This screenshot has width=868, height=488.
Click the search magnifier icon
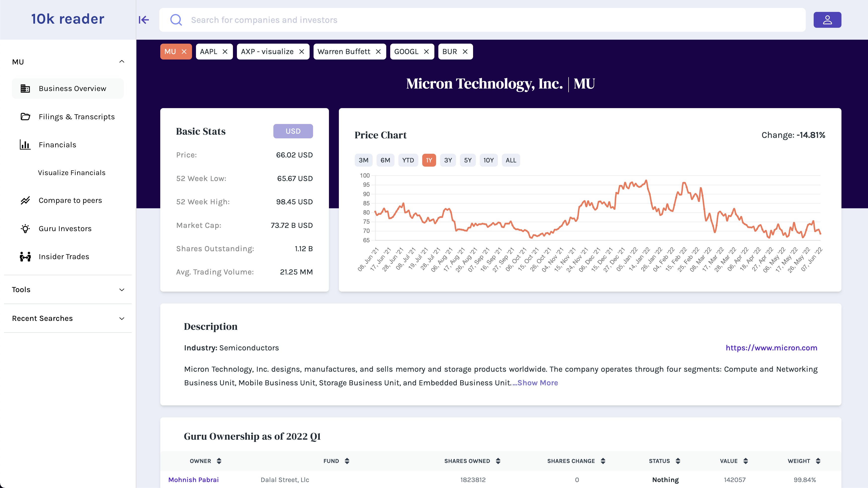176,20
